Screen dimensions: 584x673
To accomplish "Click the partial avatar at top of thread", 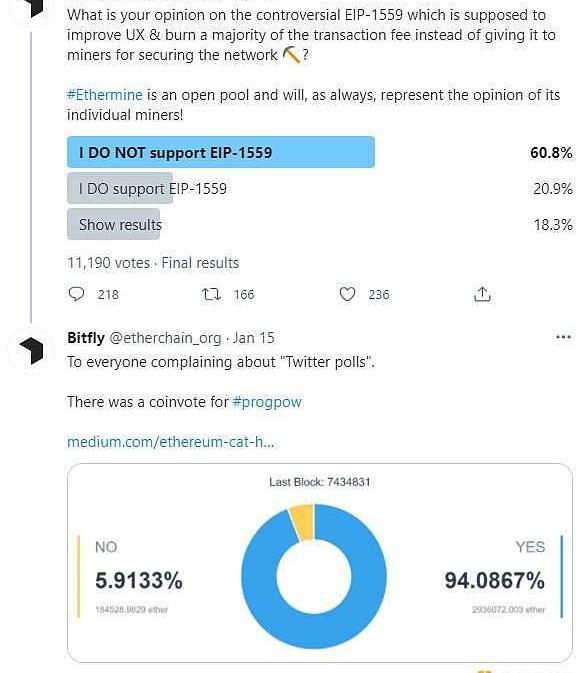I will 31,9.
